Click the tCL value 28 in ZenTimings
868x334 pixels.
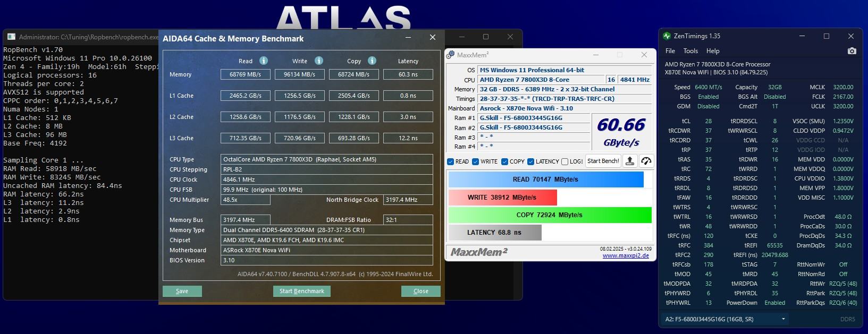tap(709, 121)
